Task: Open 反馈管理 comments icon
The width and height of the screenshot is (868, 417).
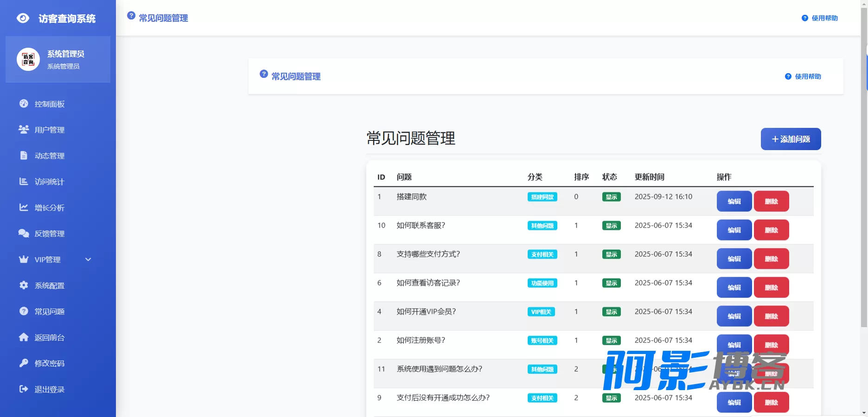Action: coord(24,233)
